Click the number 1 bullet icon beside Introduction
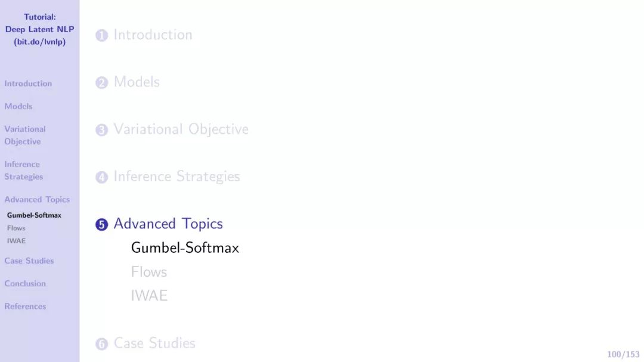This screenshot has width=644, height=362. pos(101,36)
